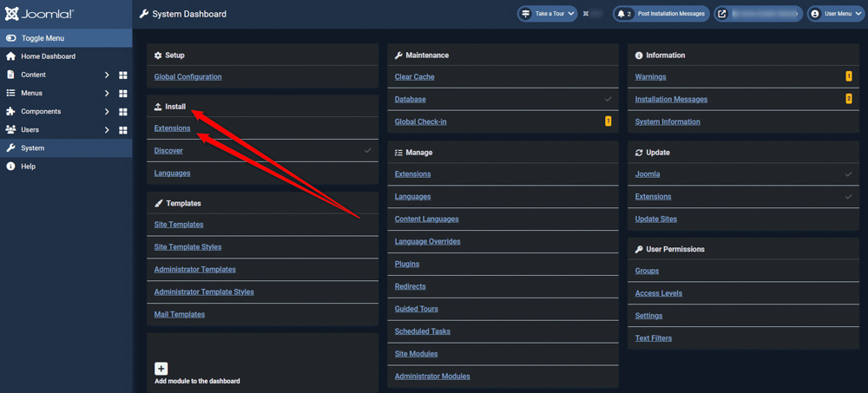Open Scheduled Tasks link
Viewport: 868px width, 393px height.
423,331
